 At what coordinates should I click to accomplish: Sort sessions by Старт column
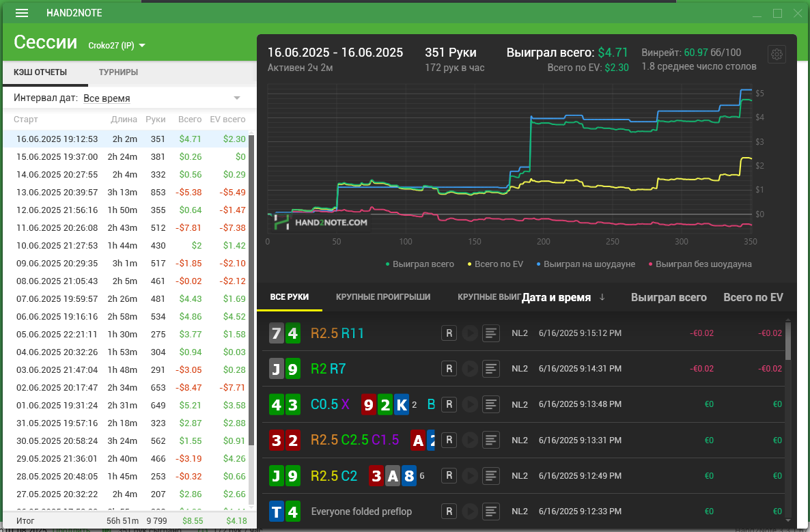click(x=26, y=120)
